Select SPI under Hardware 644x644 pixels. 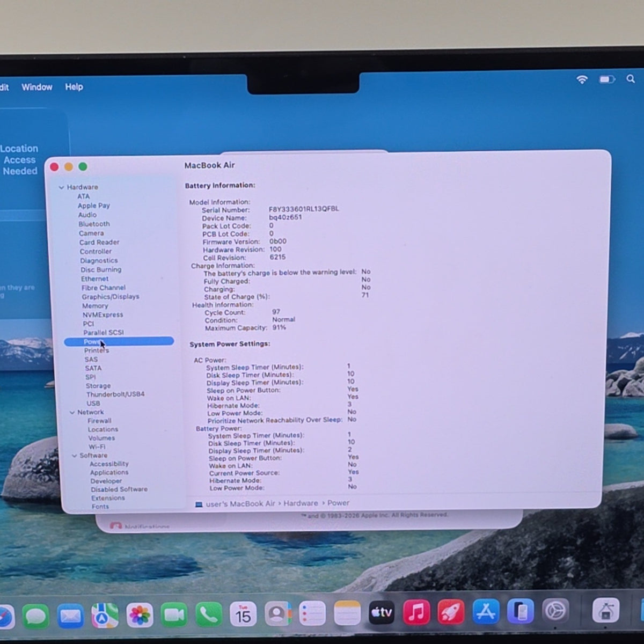(91, 377)
